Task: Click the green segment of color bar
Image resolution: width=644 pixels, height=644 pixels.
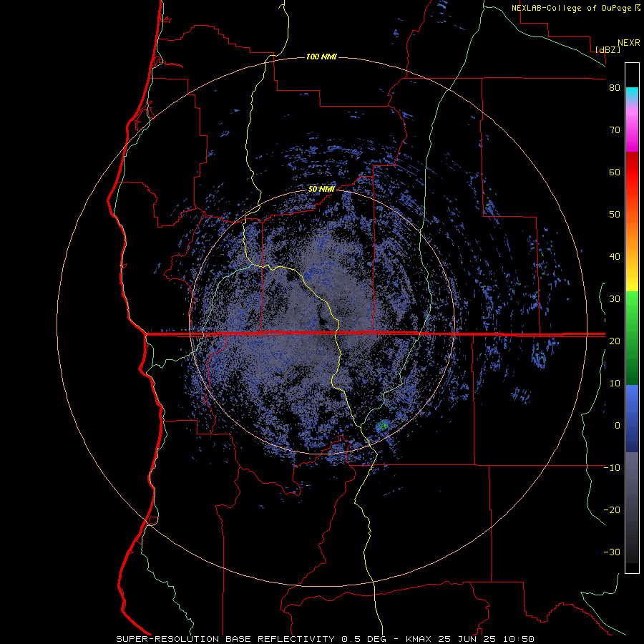Action: (x=632, y=339)
